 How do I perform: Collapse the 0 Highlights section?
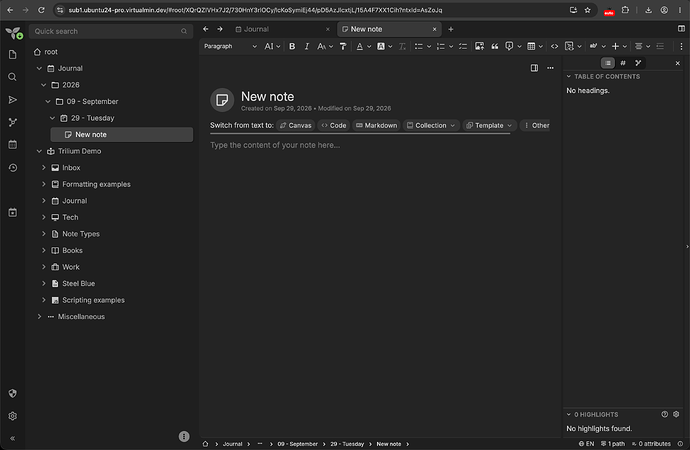(x=569, y=414)
